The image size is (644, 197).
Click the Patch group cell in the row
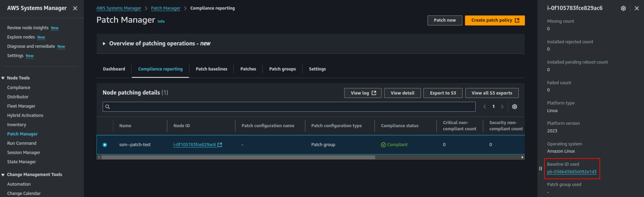tap(323, 145)
